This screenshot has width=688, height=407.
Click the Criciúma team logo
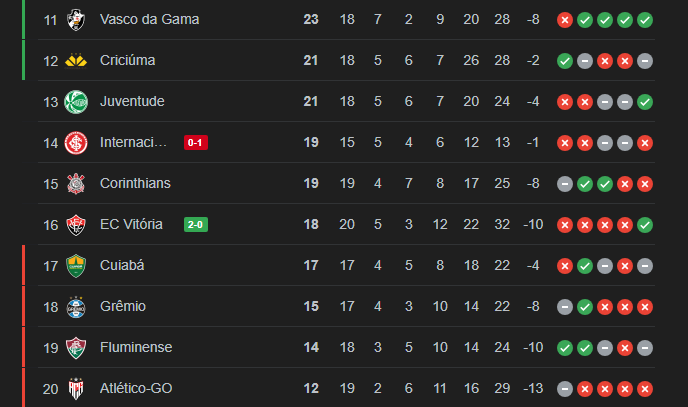(x=76, y=61)
